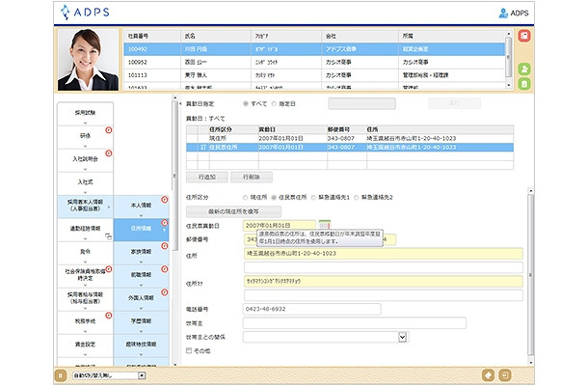
Task: Click the green add-person icon button
Action: 523,69
